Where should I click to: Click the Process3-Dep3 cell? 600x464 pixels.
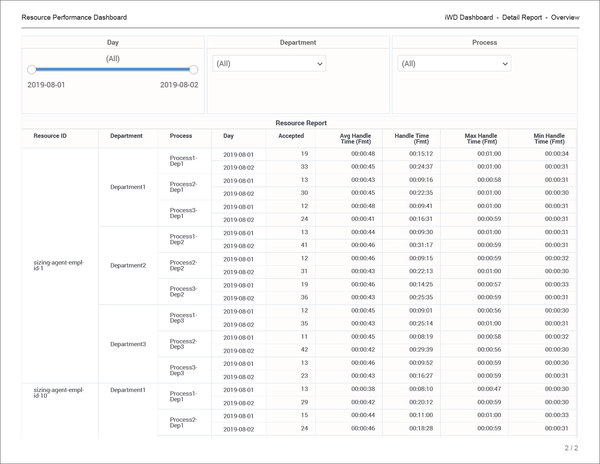click(x=184, y=370)
